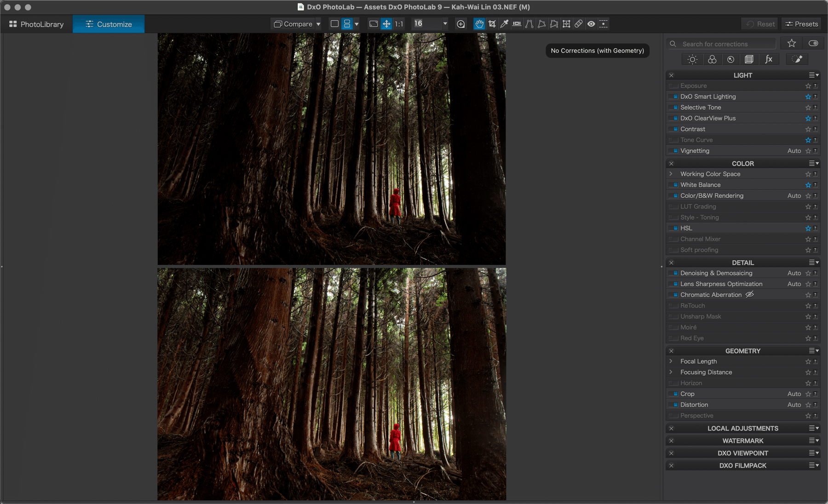Image resolution: width=828 pixels, height=504 pixels.
Task: Expand Working Color Space section
Action: pos(671,174)
